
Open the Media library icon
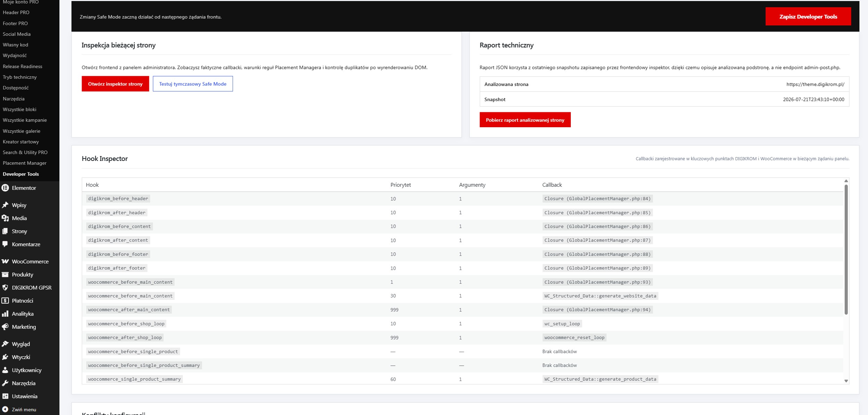tap(5, 218)
